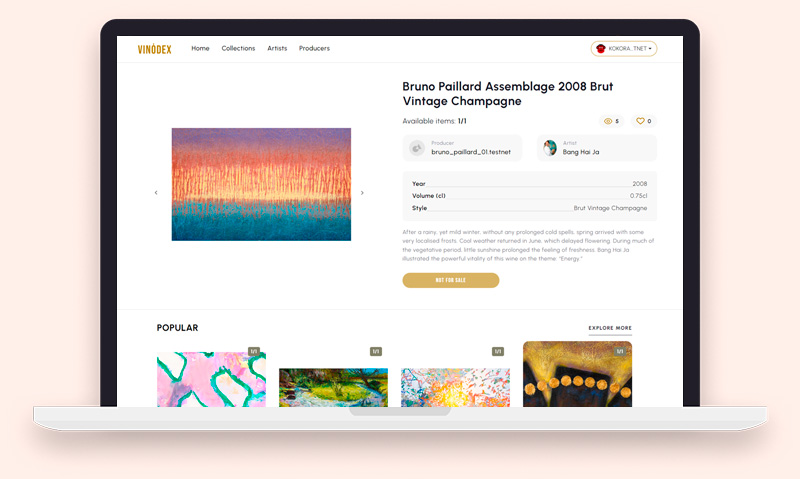Screen dimensions: 800x479
Task: Open the Producers page
Action: [314, 48]
